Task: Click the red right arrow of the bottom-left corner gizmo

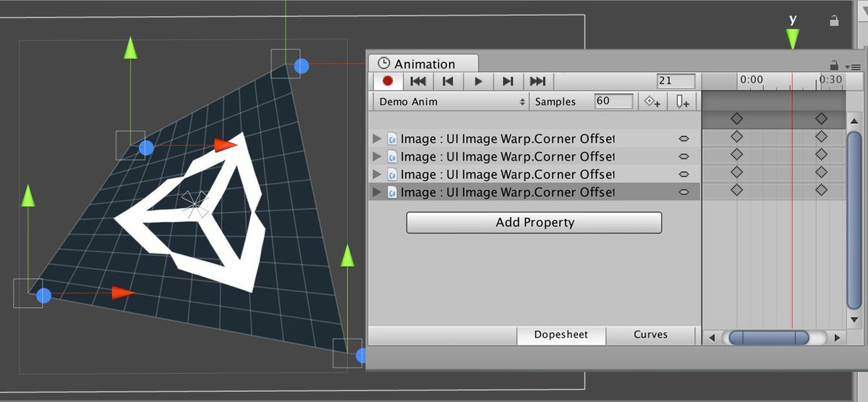Action: [x=124, y=293]
